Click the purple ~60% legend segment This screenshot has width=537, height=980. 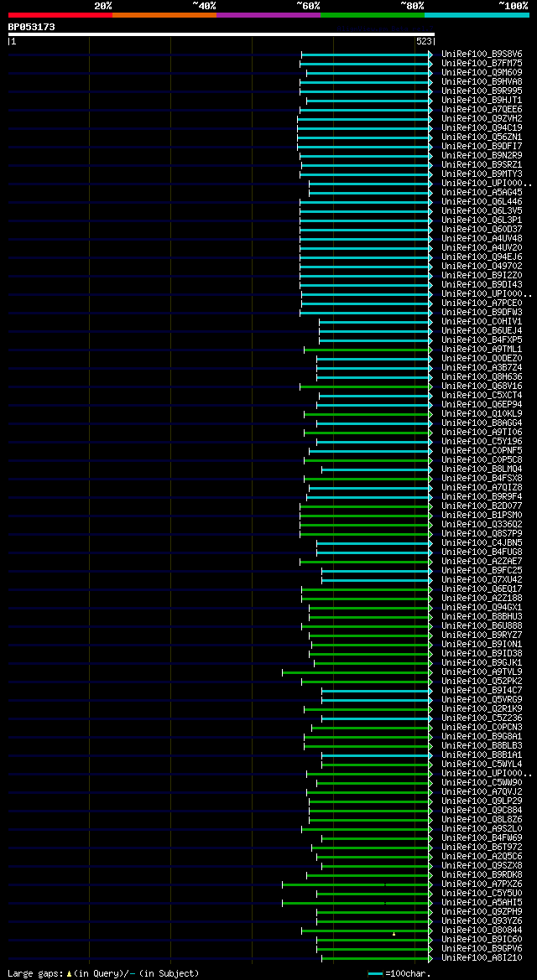pos(268,14)
